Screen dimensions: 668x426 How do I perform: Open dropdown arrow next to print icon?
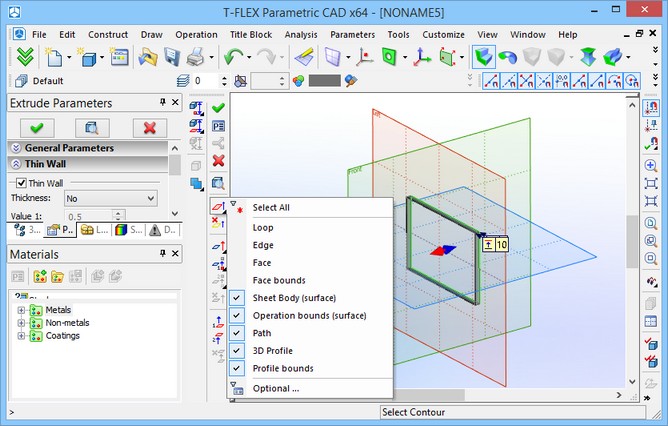point(211,57)
